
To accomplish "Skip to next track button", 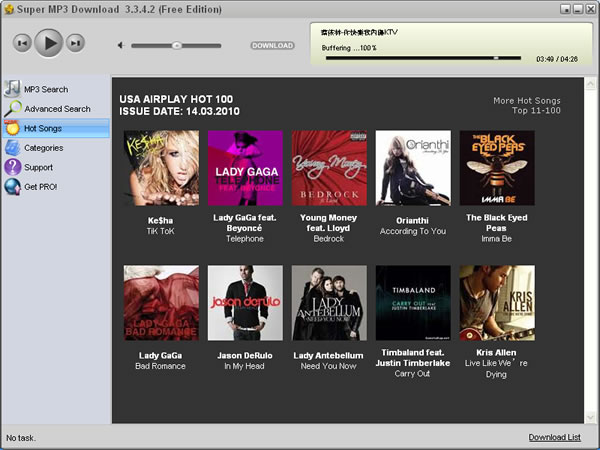I will pyautogui.click(x=75, y=43).
